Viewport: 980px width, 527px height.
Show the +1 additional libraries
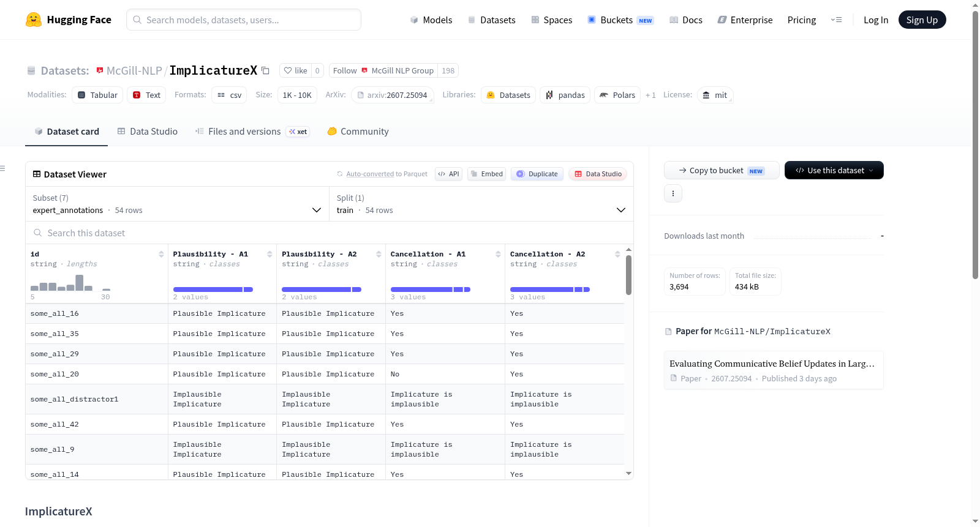(x=650, y=95)
